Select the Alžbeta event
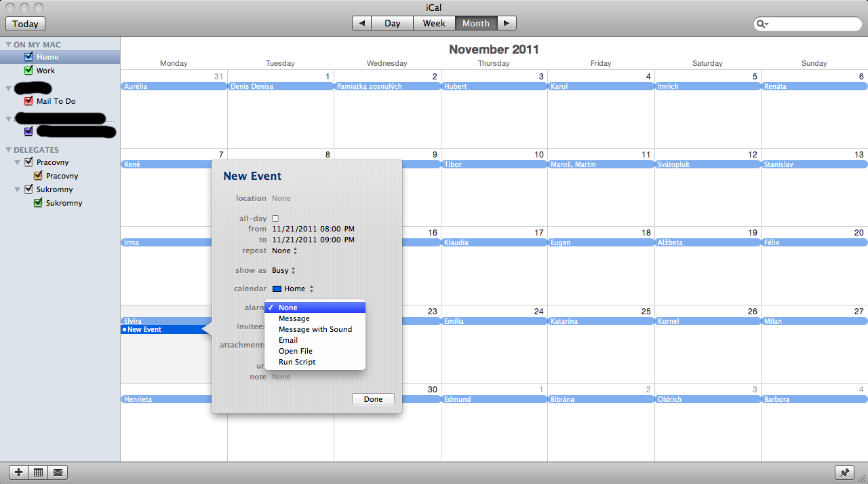 pos(707,242)
